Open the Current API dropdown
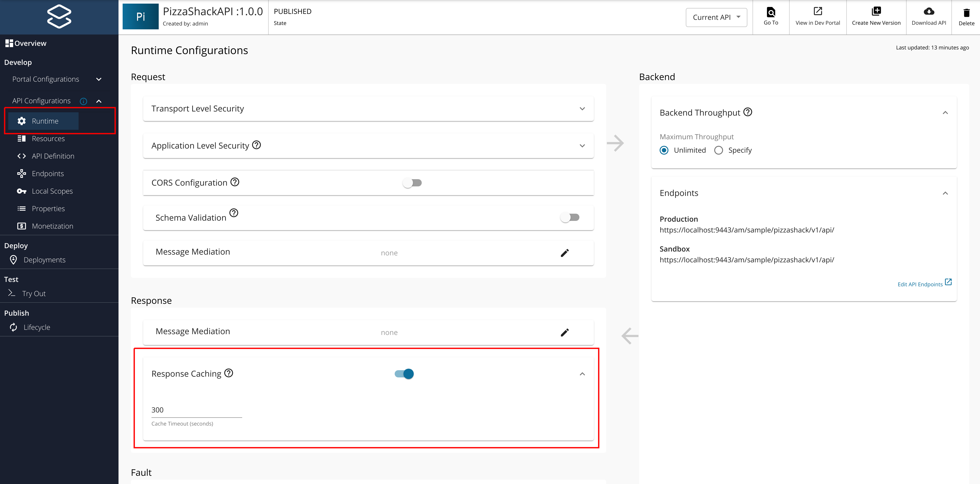The height and width of the screenshot is (484, 980). [x=716, y=17]
